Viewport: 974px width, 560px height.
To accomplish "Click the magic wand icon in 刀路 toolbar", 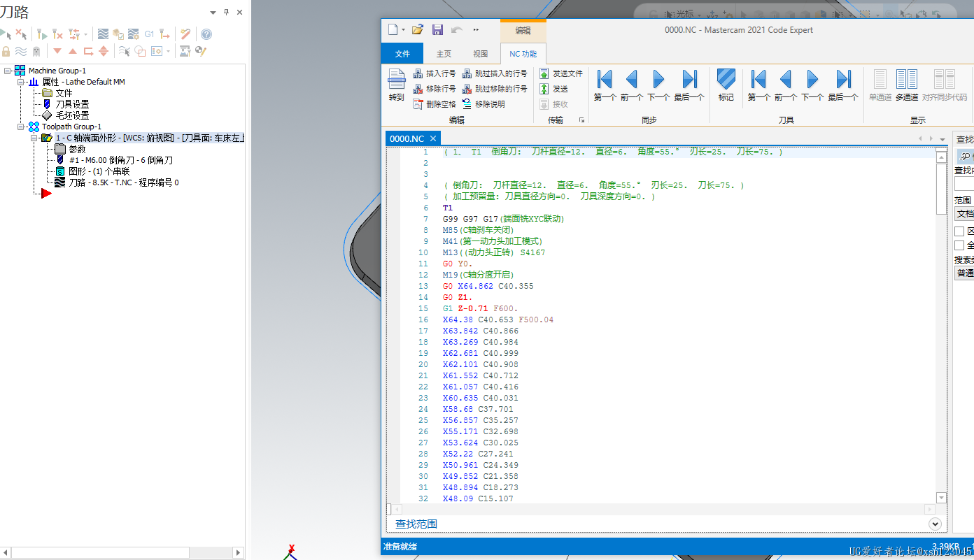I will coord(185,34).
